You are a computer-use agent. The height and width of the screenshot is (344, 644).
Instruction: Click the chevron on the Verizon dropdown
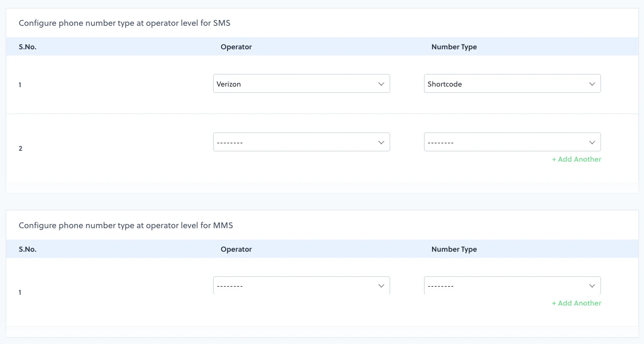click(382, 83)
